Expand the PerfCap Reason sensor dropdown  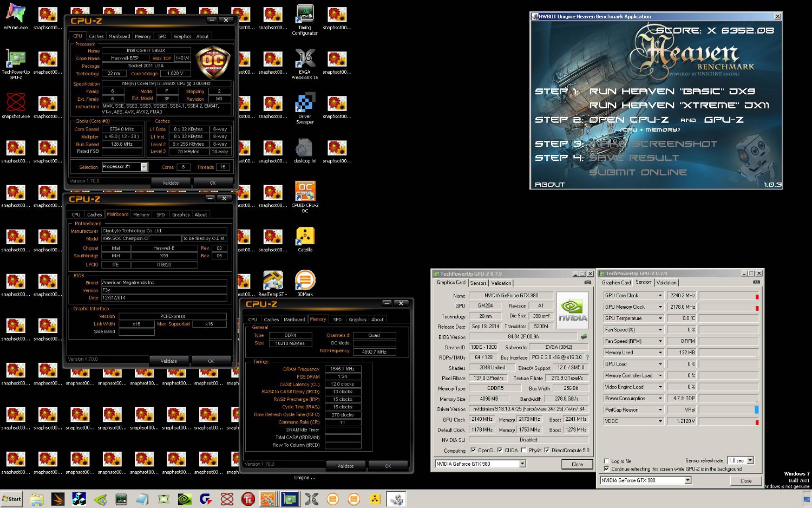660,410
